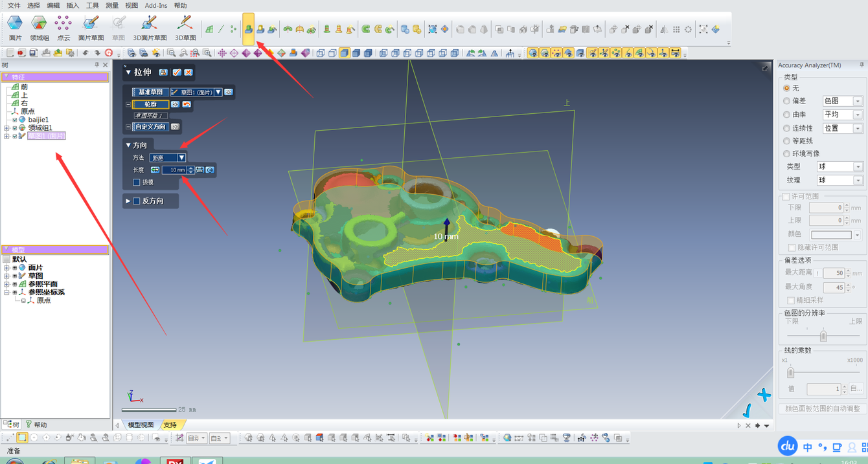This screenshot has width=868, height=464.
Task: Increase the 长度 value with up stepper
Action: [x=190, y=168]
